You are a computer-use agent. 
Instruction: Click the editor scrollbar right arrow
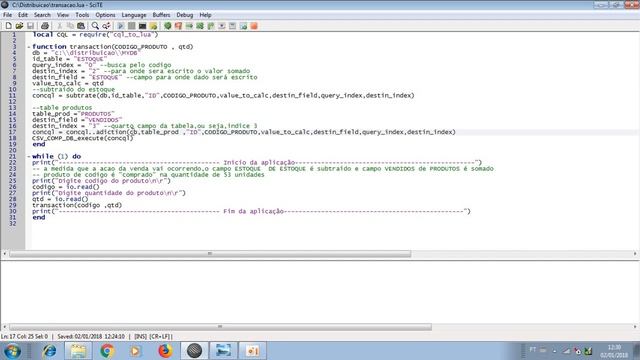(x=635, y=254)
